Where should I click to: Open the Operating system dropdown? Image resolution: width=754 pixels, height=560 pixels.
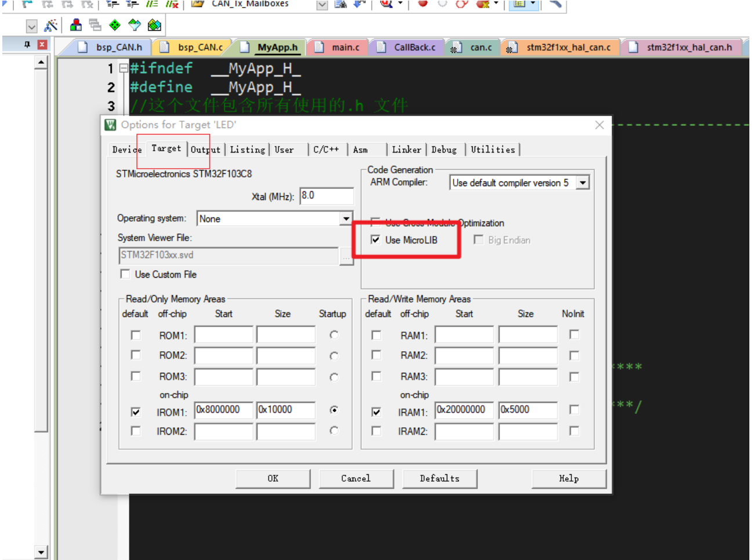pos(346,219)
